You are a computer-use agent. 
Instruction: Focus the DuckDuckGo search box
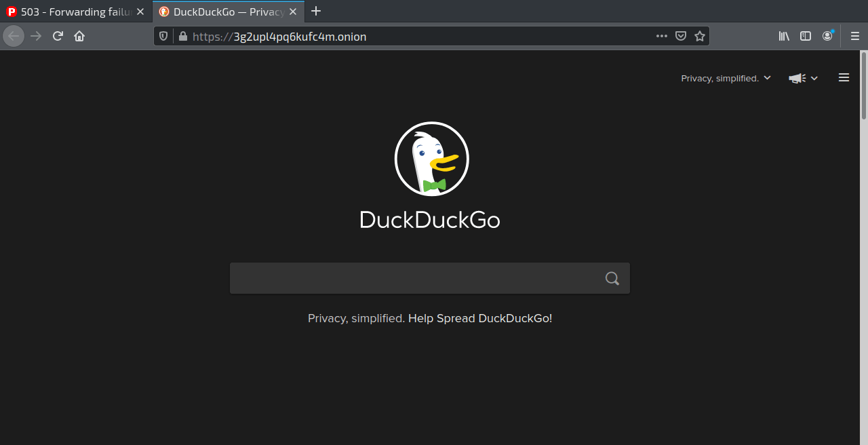tap(430, 278)
